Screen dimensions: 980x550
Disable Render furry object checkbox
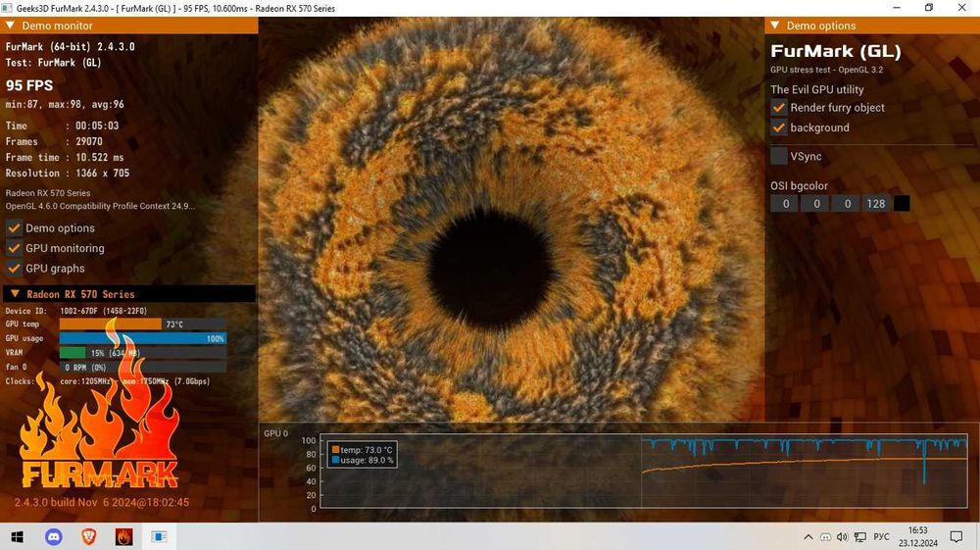[x=779, y=108]
